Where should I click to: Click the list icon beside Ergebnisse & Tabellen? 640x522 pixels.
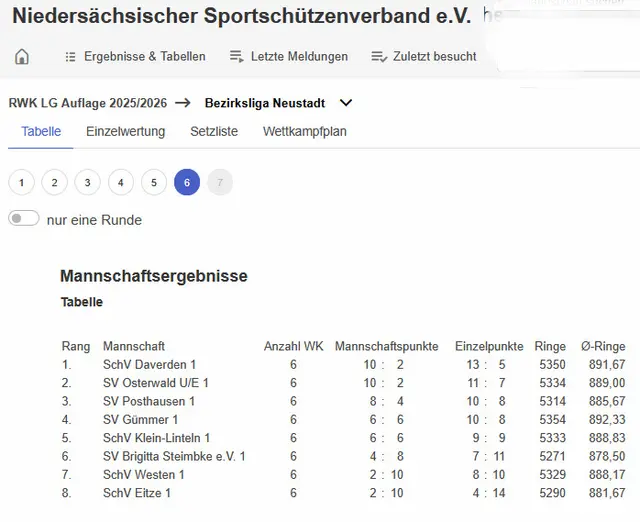click(x=70, y=57)
